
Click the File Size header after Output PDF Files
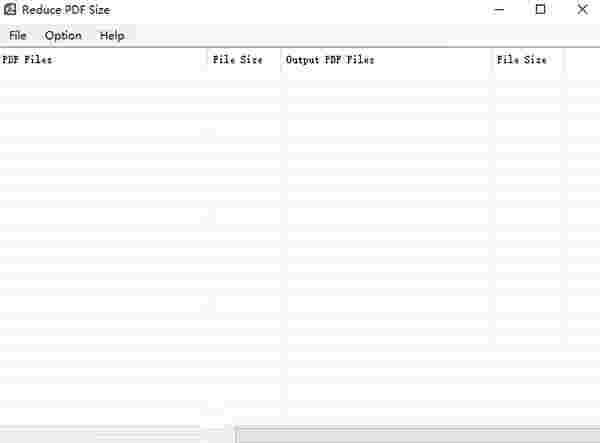click(528, 60)
